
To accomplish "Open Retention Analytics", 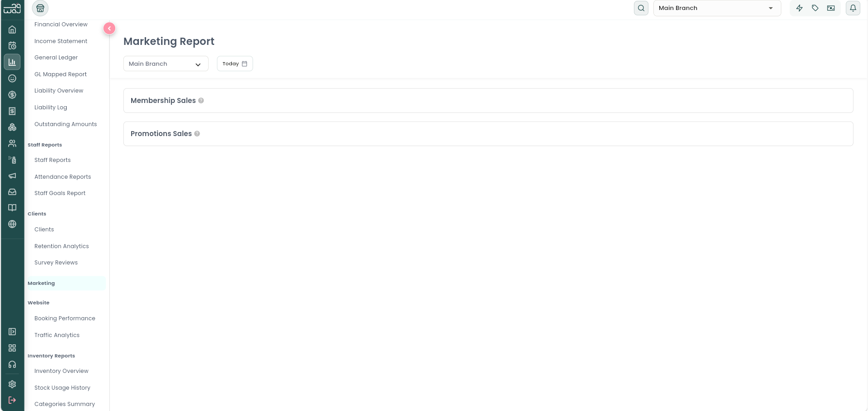I will 62,246.
